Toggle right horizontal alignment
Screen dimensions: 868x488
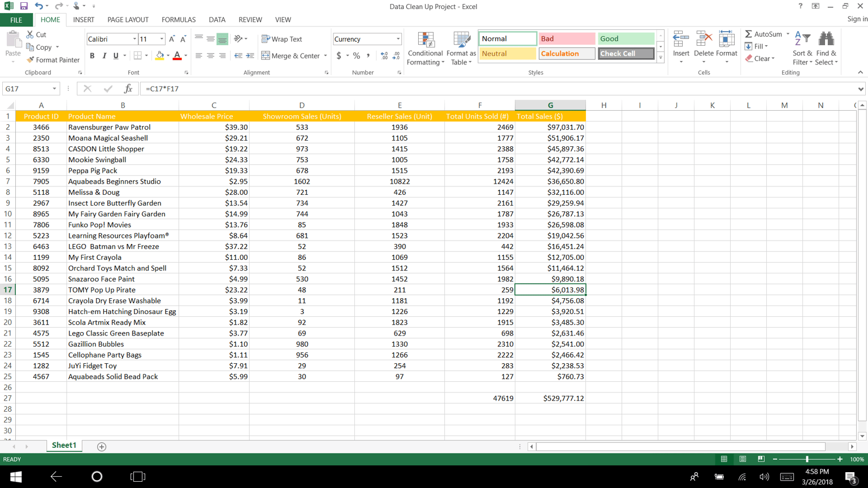point(223,56)
